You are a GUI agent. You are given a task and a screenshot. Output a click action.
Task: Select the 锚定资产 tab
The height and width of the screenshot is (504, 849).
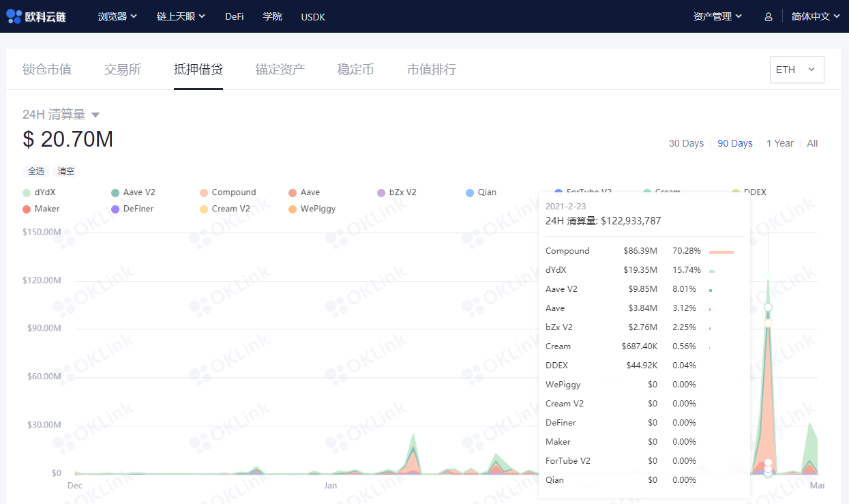tap(280, 69)
